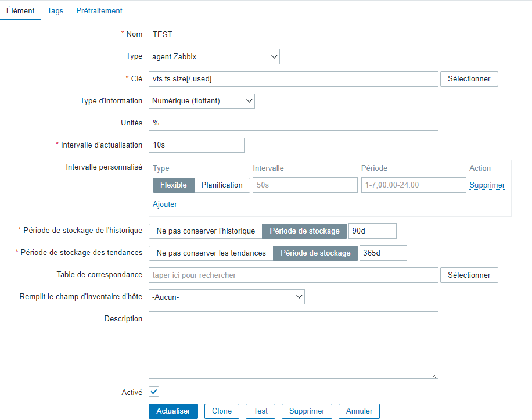Expand Type d'information dropdown
This screenshot has width=532, height=420.
click(202, 101)
